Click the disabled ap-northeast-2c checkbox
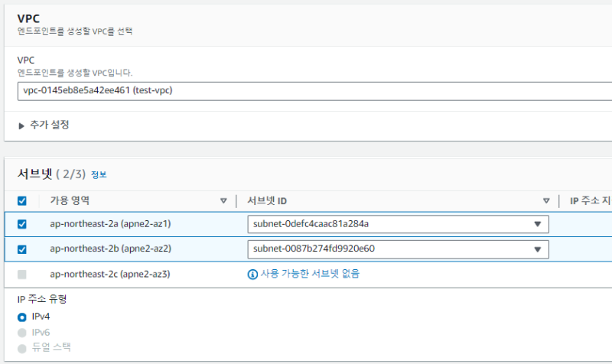 [22, 274]
